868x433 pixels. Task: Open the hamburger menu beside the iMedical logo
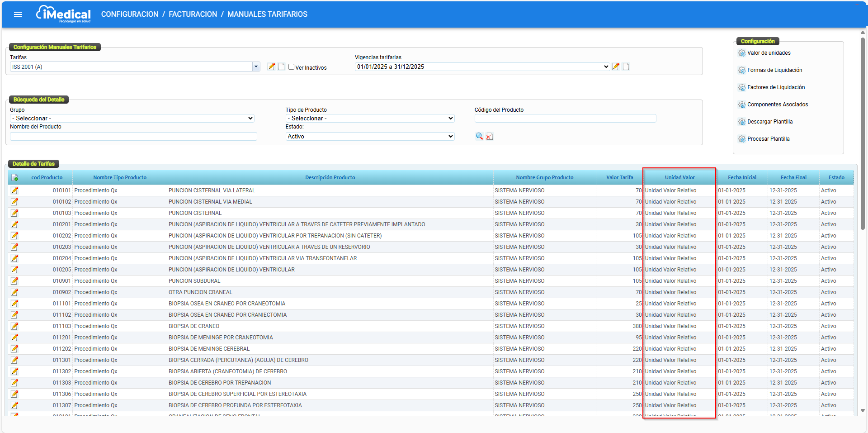18,14
